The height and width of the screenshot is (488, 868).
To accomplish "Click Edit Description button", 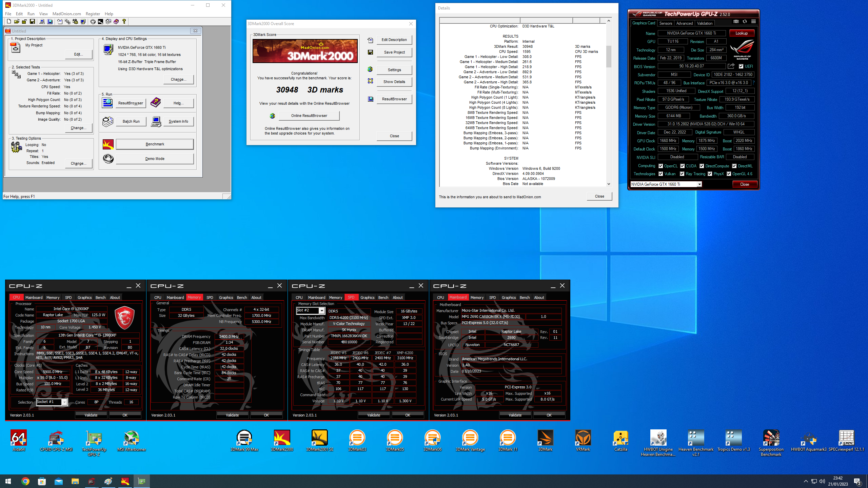I will click(x=394, y=40).
